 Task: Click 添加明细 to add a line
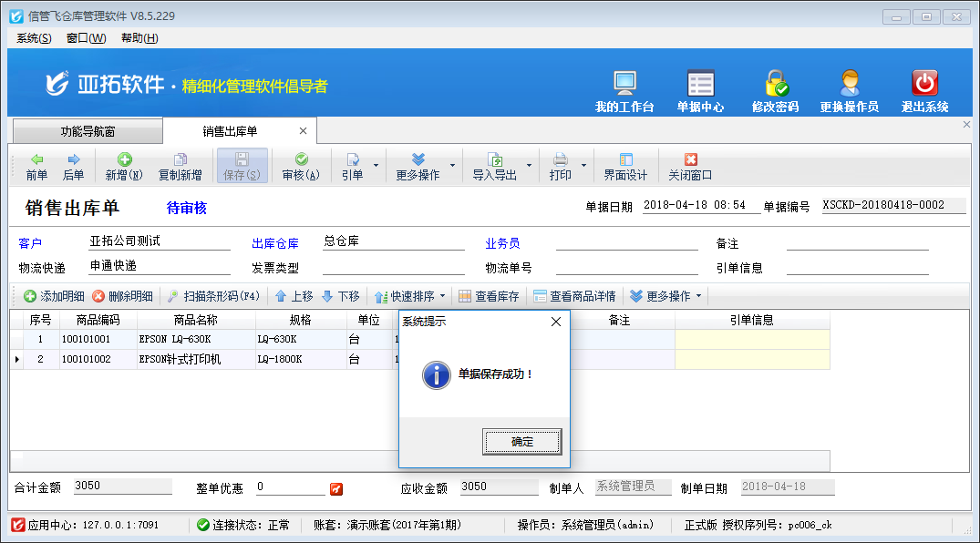(x=54, y=296)
